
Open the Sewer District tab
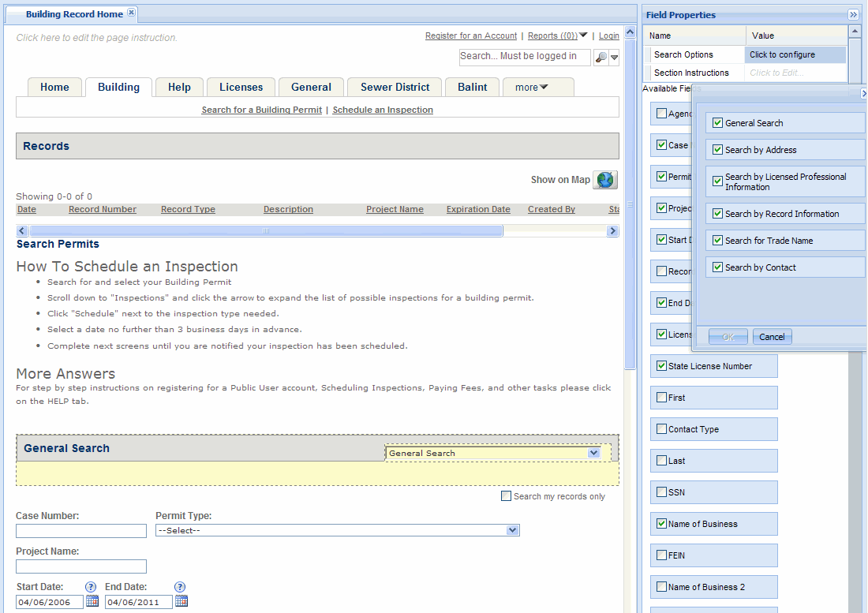click(395, 88)
